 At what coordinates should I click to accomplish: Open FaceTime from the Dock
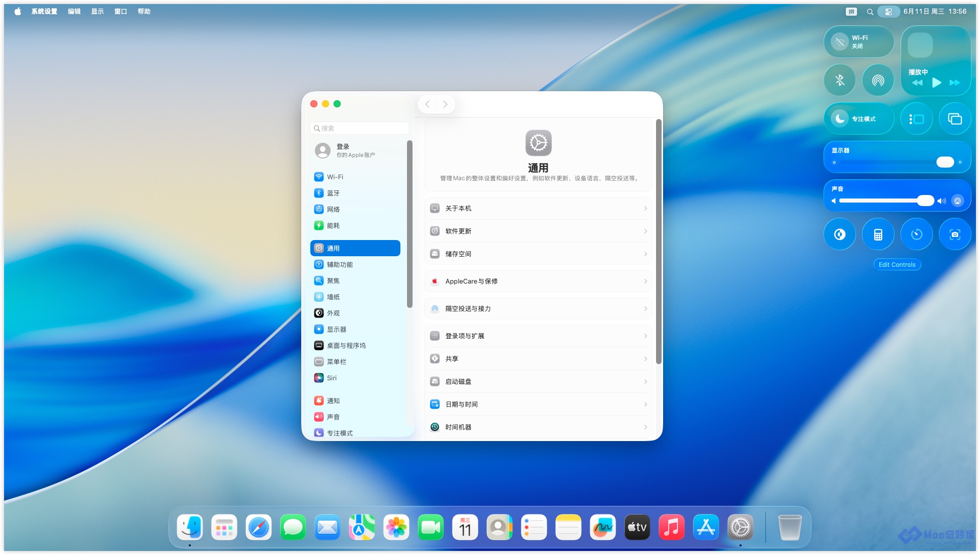tap(431, 527)
